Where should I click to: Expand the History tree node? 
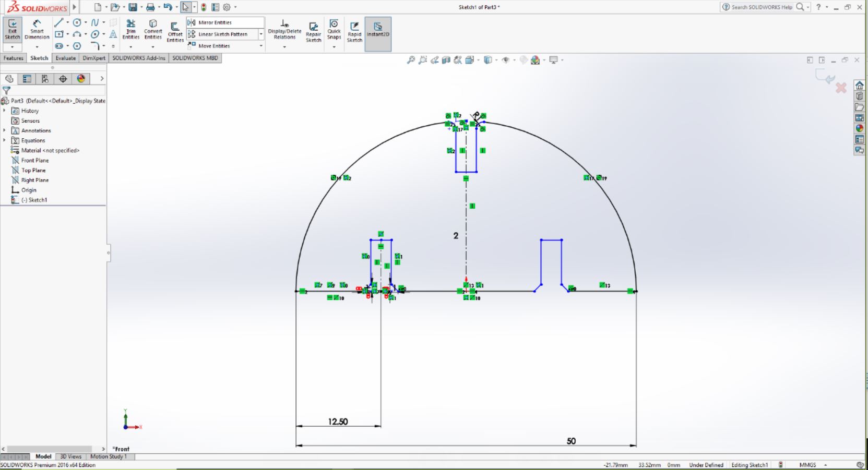pyautogui.click(x=4, y=111)
